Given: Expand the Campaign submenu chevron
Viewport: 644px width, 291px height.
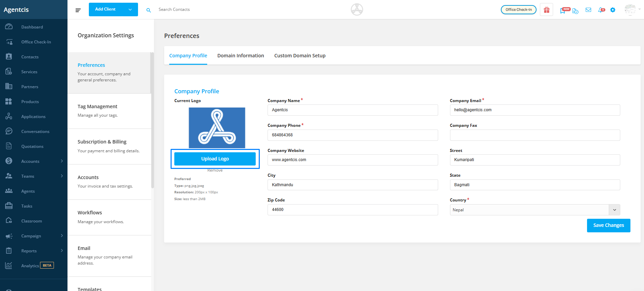Looking at the screenshot, I should click(x=62, y=235).
